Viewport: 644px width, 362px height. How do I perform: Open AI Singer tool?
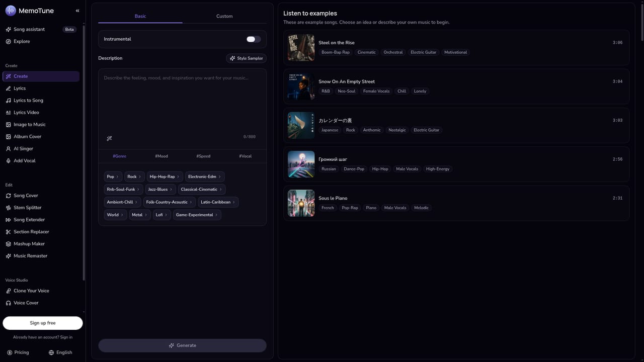pos(41,149)
